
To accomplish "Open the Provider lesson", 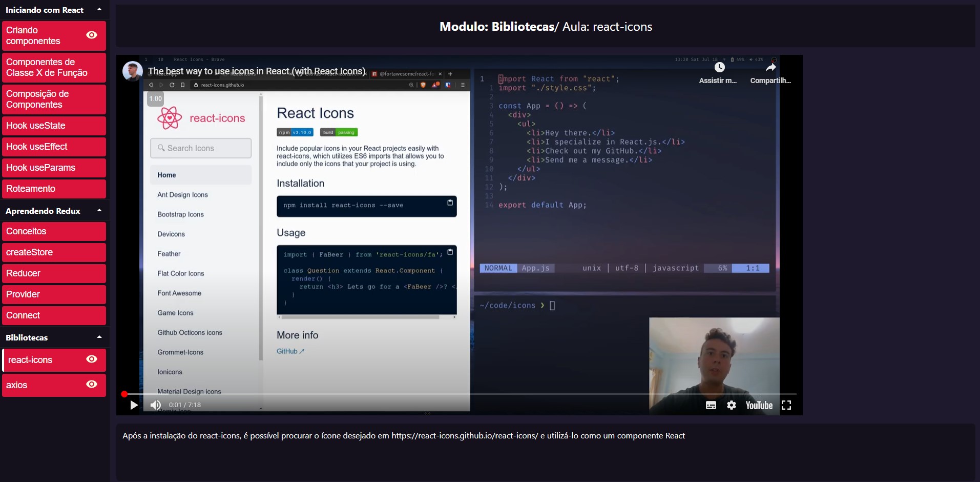I will click(x=54, y=294).
